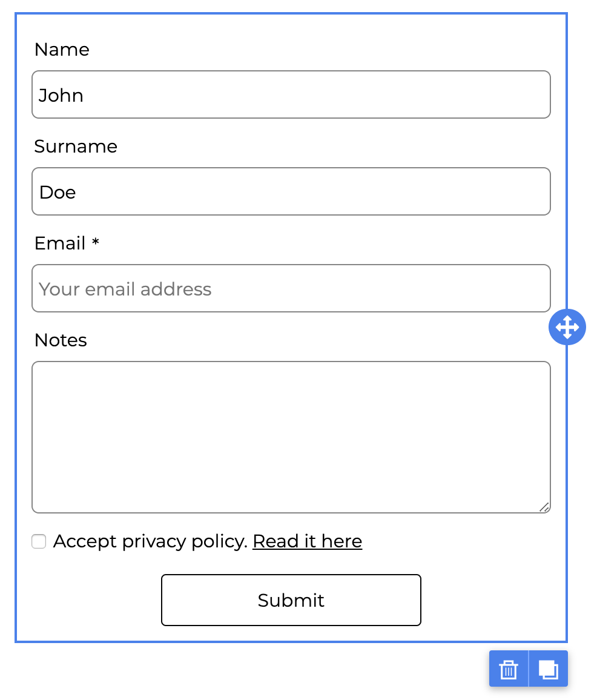597x700 pixels.
Task: Duplicate the form with copy icon
Action: [549, 670]
